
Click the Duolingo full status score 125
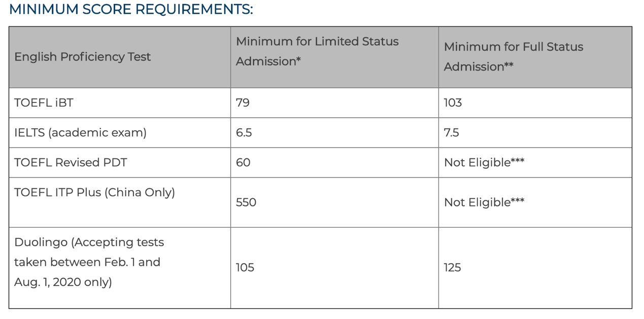452,267
